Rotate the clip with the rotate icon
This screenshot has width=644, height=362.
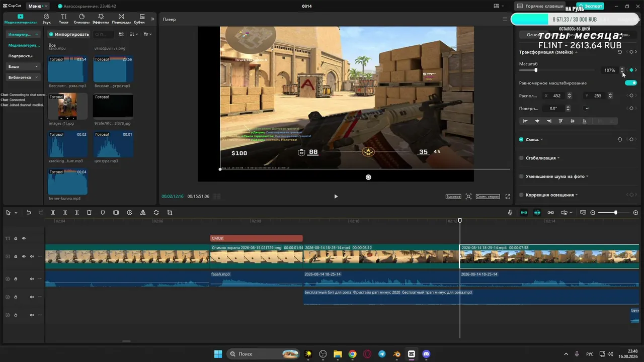[156, 213]
